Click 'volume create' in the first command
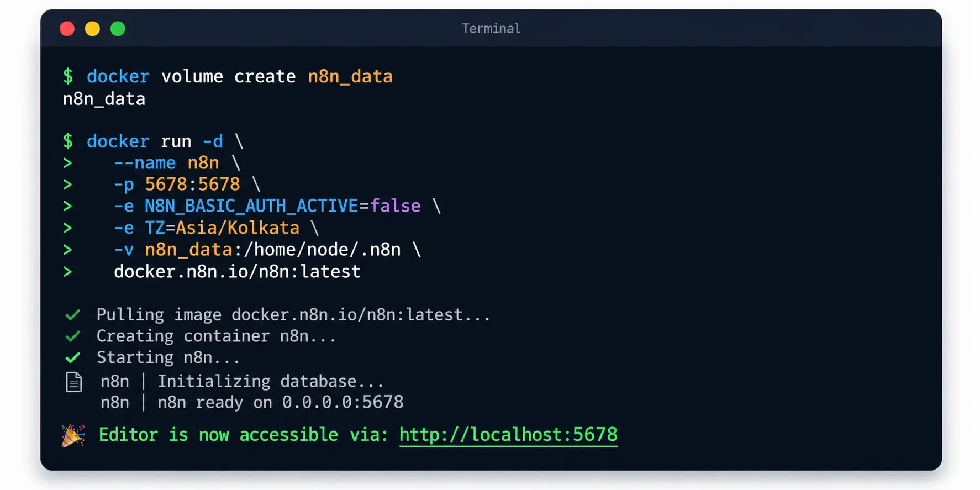Viewport: 980px width, 490px height. tap(229, 76)
